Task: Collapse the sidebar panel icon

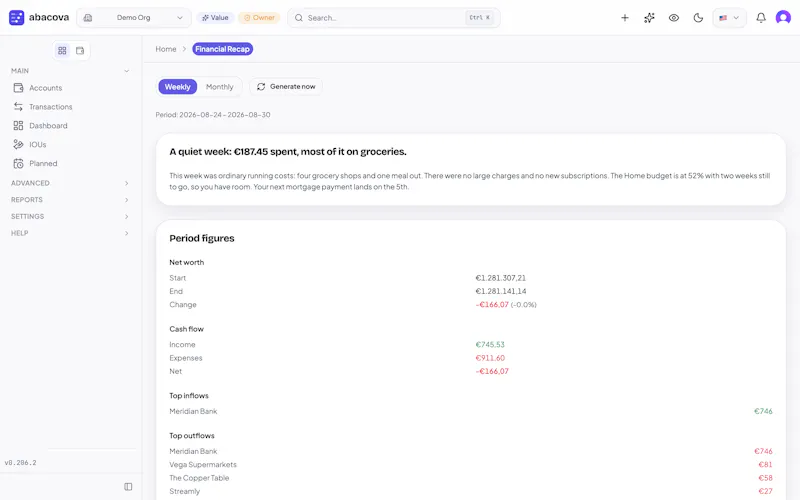Action: click(x=128, y=487)
